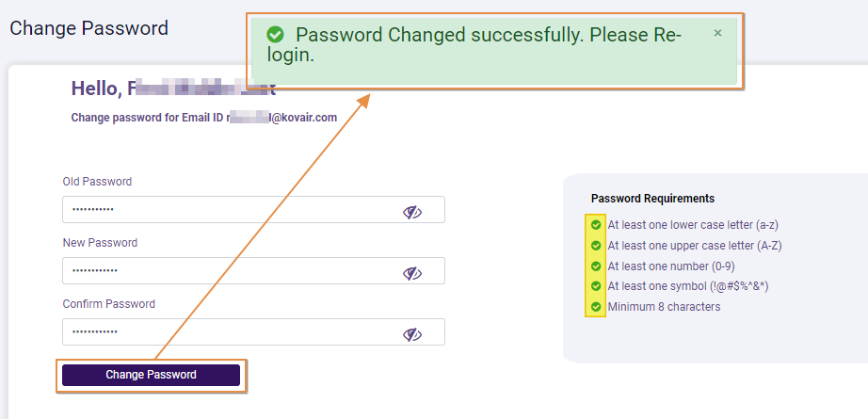Click the lower case letter requirement checkmark
868x419 pixels.
click(596, 225)
